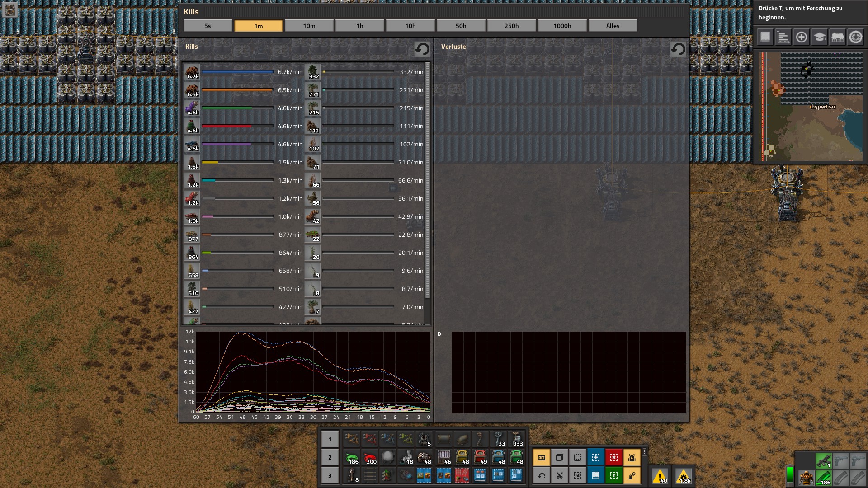Select the 1h time range

(359, 26)
